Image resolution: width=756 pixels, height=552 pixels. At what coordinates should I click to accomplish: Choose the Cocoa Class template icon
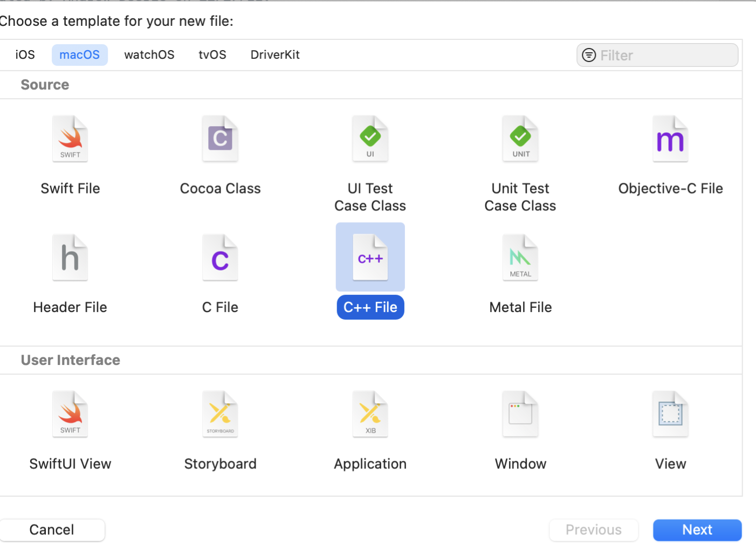(x=220, y=139)
